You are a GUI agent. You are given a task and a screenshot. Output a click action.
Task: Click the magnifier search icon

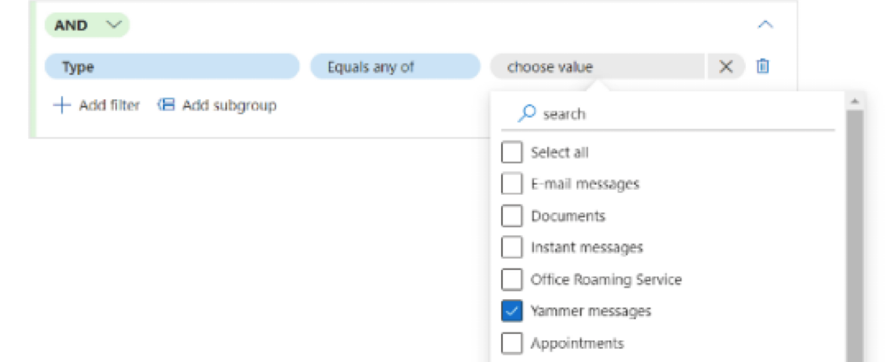pyautogui.click(x=526, y=113)
